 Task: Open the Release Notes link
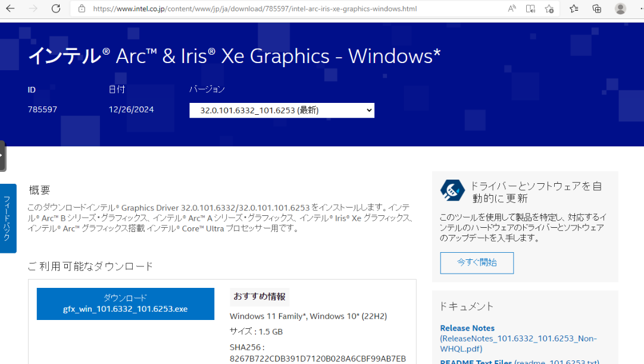(x=467, y=328)
